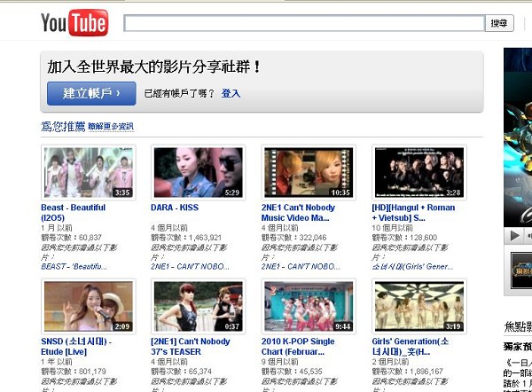Focus the YouTube search box
532x392 pixels.
304,23
